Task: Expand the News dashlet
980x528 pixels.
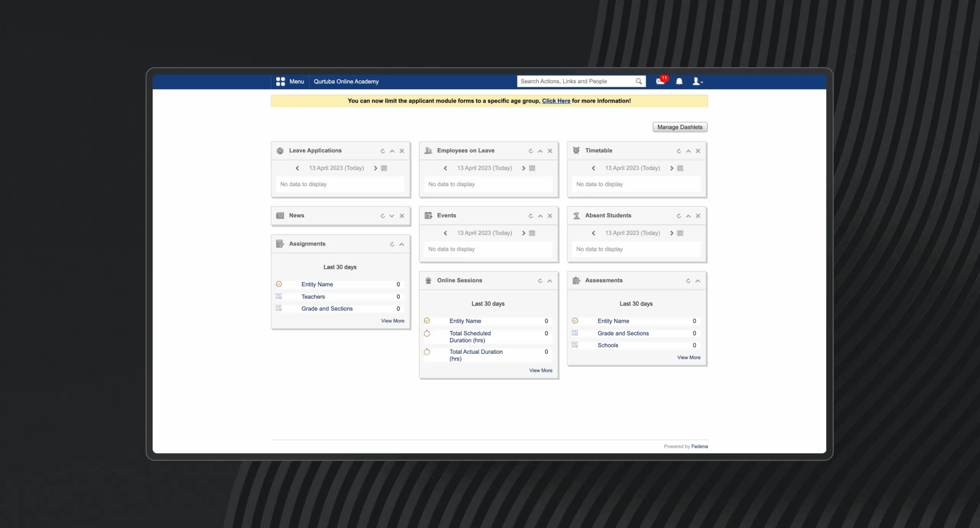Action: pos(392,216)
